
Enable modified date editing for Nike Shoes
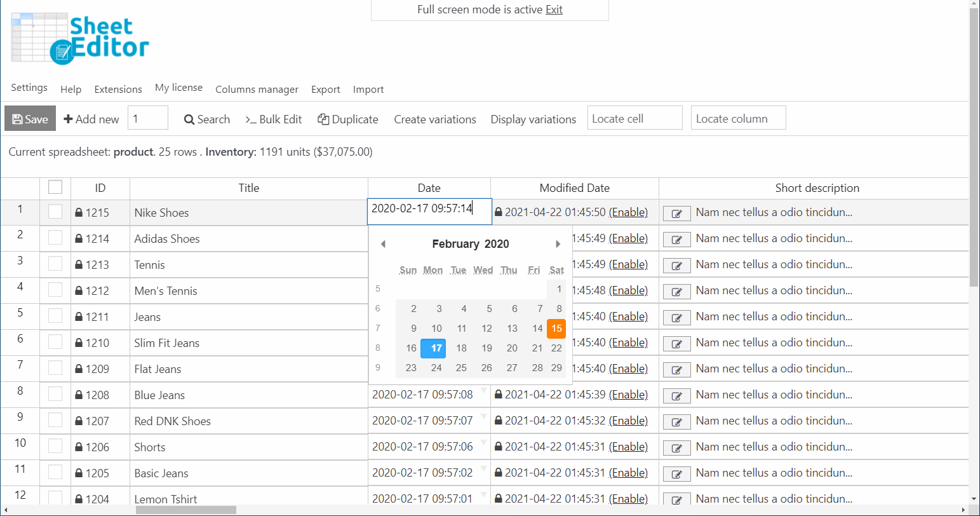pyautogui.click(x=629, y=212)
